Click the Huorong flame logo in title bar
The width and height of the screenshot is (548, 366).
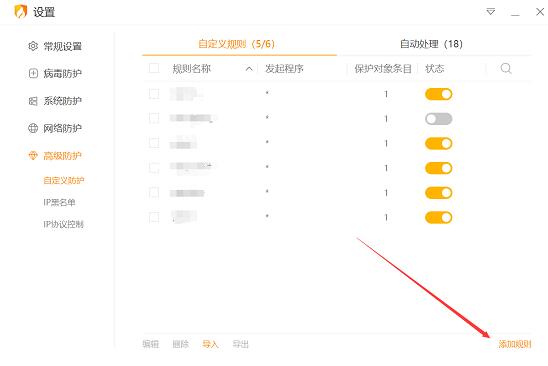(x=21, y=12)
